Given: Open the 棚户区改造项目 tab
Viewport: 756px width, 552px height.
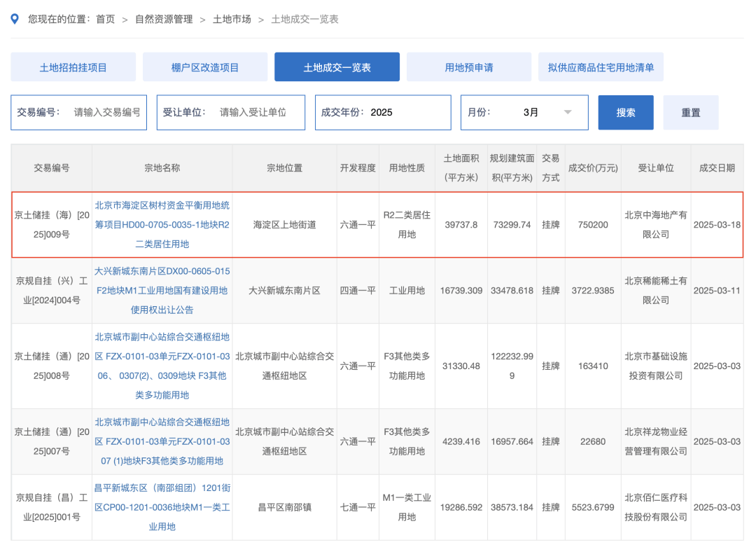Looking at the screenshot, I should tap(205, 67).
